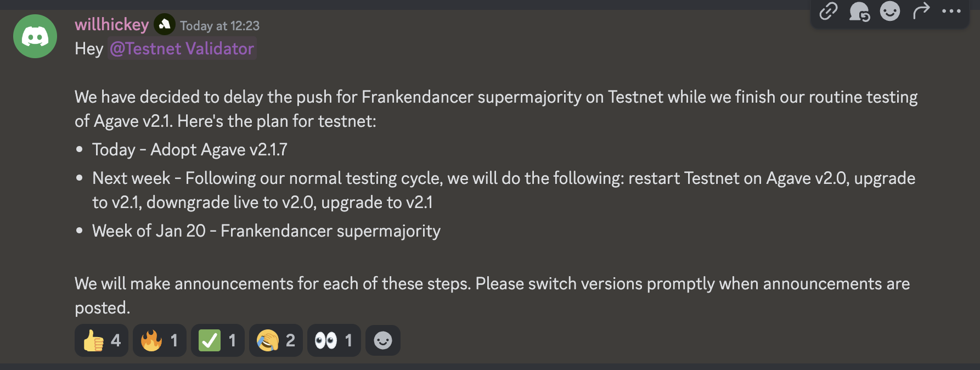
Task: Open more message options via three dots
Action: coord(951,12)
